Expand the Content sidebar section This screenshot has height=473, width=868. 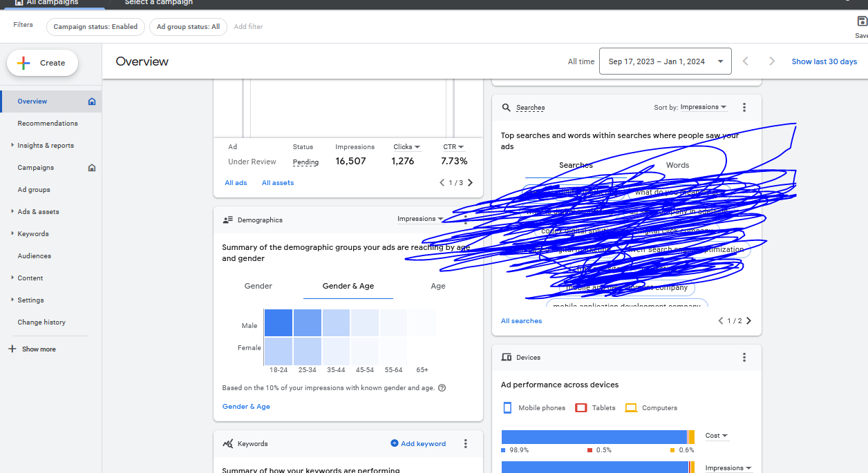click(x=12, y=278)
